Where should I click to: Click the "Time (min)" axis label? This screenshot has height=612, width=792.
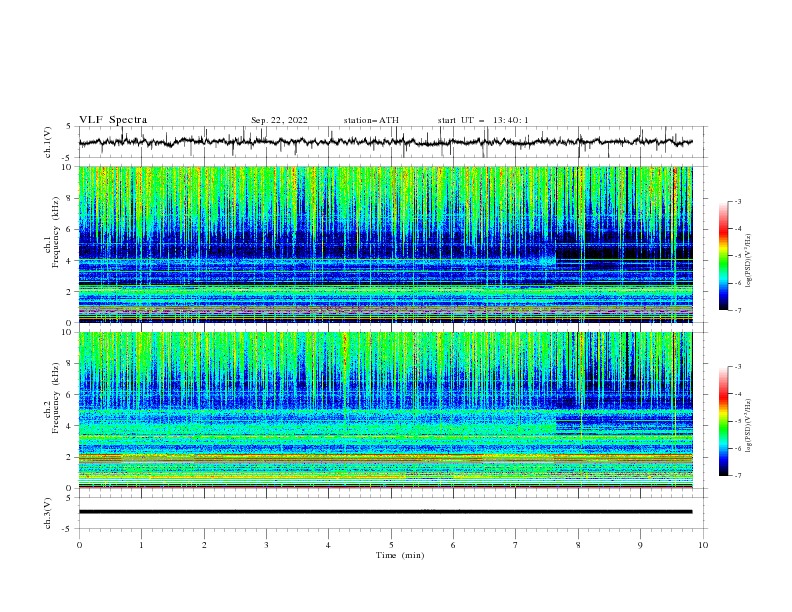point(400,555)
